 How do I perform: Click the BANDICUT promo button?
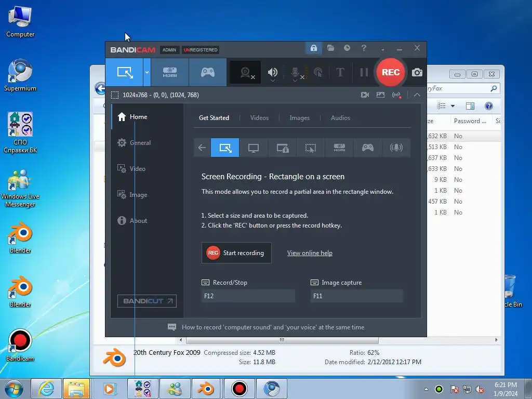[x=147, y=301]
